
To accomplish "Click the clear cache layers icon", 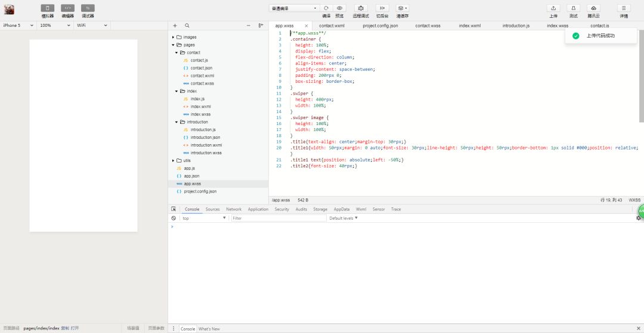I will click(x=402, y=8).
